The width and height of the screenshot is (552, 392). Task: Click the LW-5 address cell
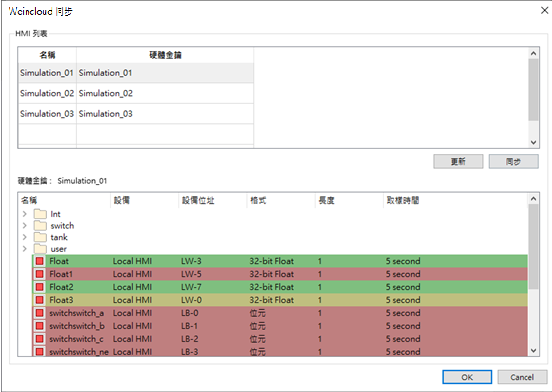coord(191,274)
